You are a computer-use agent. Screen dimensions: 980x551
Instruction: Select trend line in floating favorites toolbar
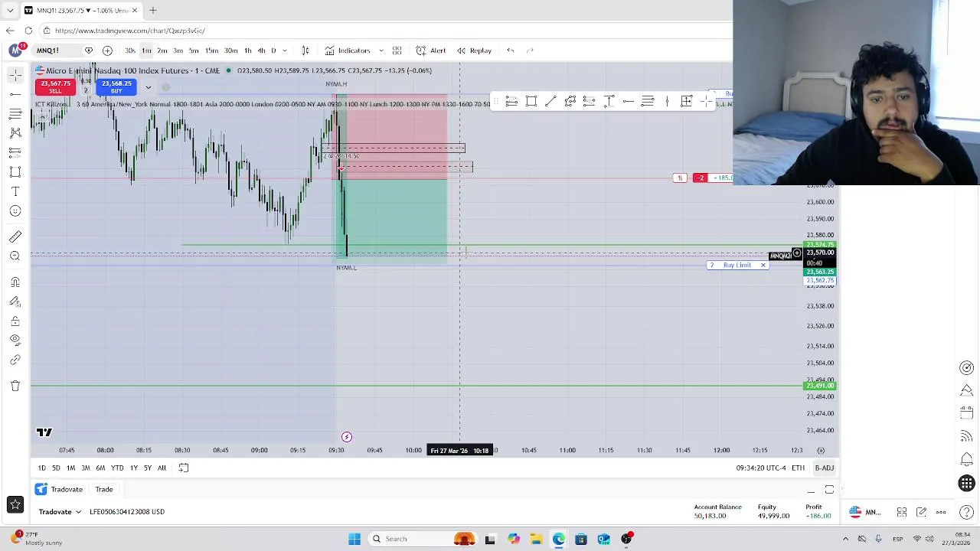point(550,101)
